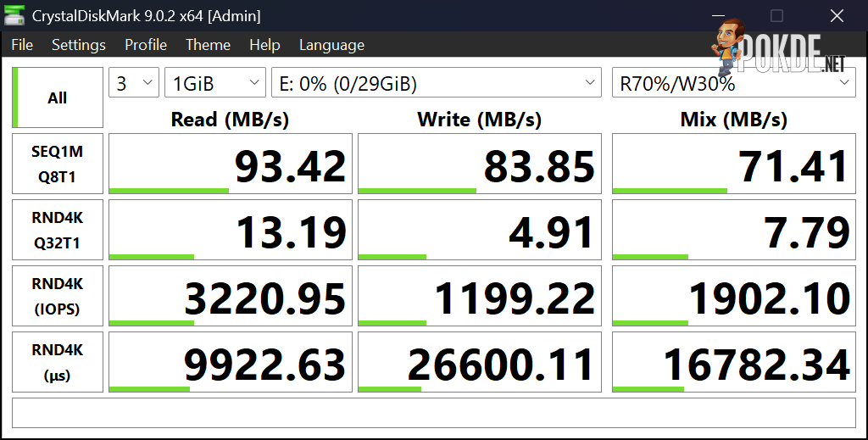Open the test count dropdown showing 3
This screenshot has height=440, width=868.
point(134,83)
